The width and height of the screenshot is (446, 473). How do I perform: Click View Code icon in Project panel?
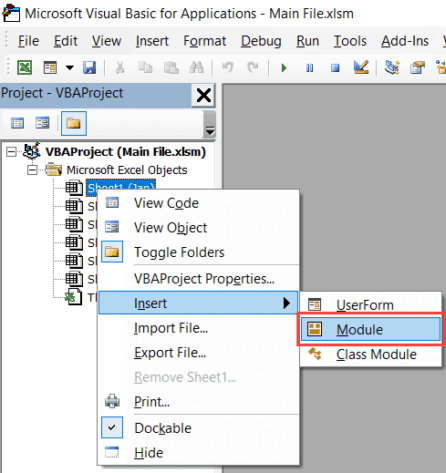(x=17, y=123)
